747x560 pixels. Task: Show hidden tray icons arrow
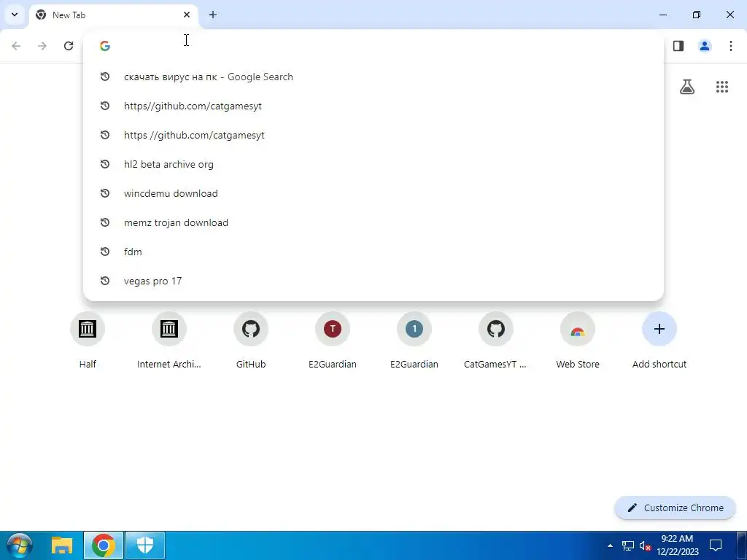pos(610,545)
